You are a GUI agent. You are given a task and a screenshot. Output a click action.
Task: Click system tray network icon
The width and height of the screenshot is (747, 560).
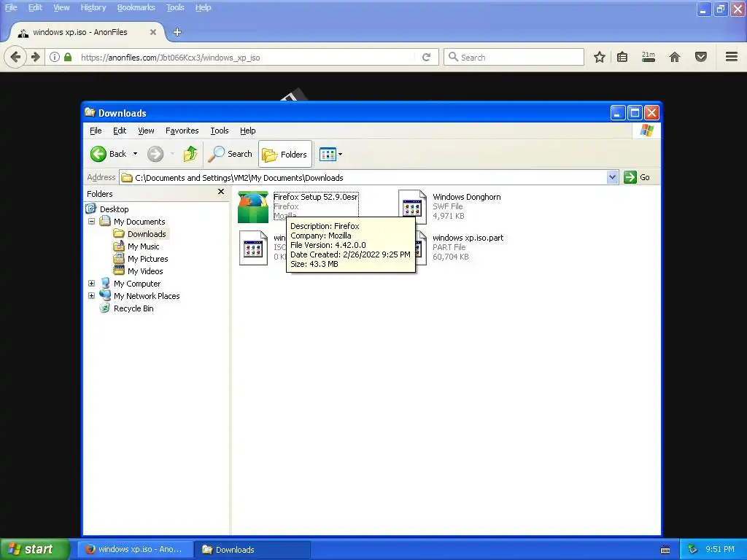point(693,550)
